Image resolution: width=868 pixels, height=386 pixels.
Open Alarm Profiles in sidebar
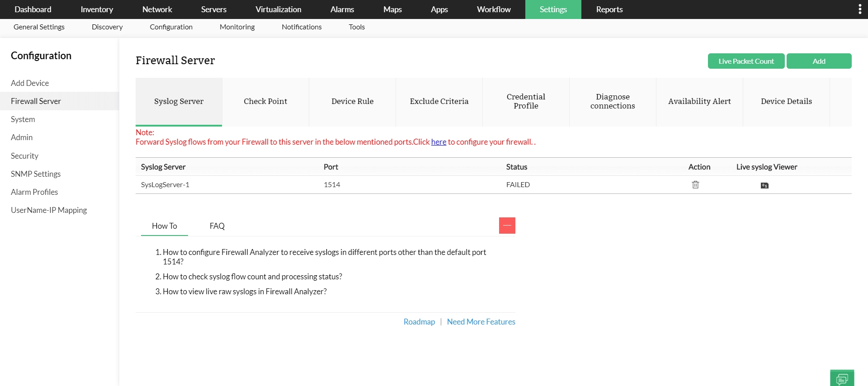point(59,192)
